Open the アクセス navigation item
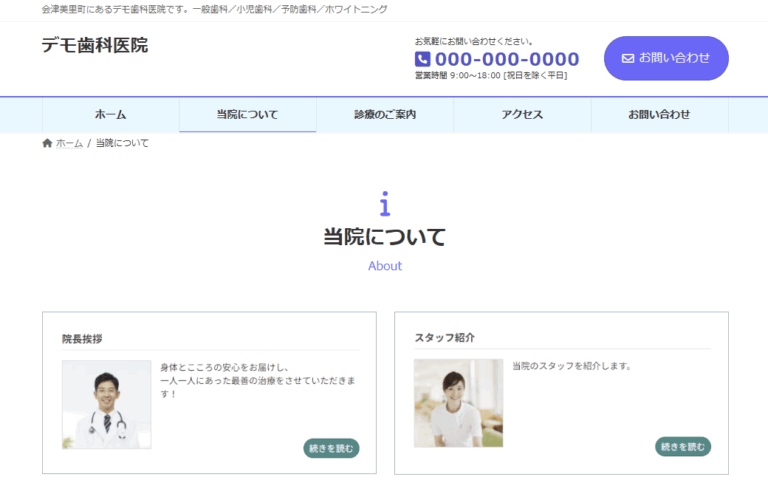Viewport: 768px width, 494px height. pos(522,115)
